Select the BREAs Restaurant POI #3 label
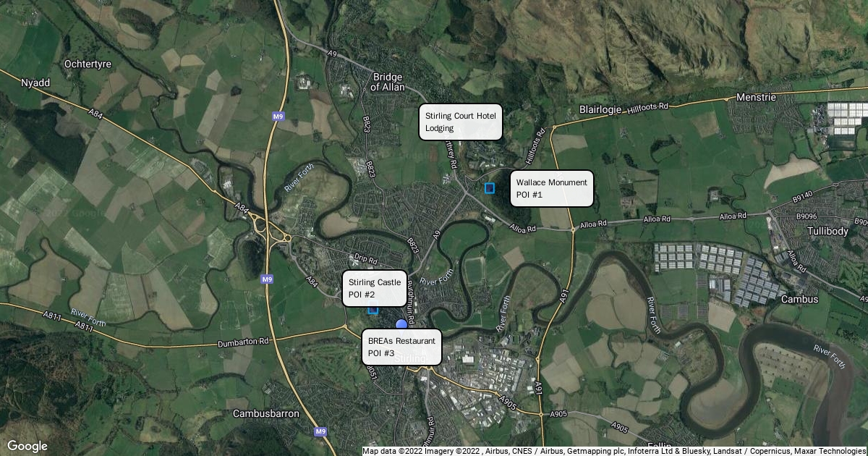Screen dimensions: 868x456 tap(401, 347)
